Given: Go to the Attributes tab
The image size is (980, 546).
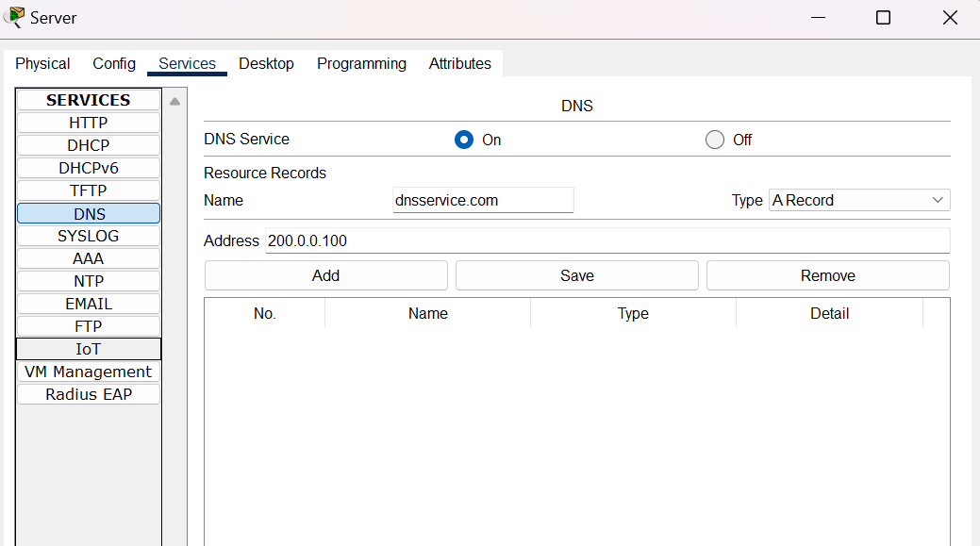Looking at the screenshot, I should (459, 63).
